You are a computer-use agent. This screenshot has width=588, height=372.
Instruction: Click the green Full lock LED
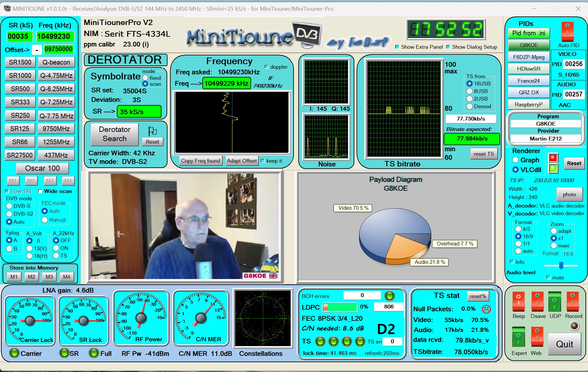[x=94, y=353]
